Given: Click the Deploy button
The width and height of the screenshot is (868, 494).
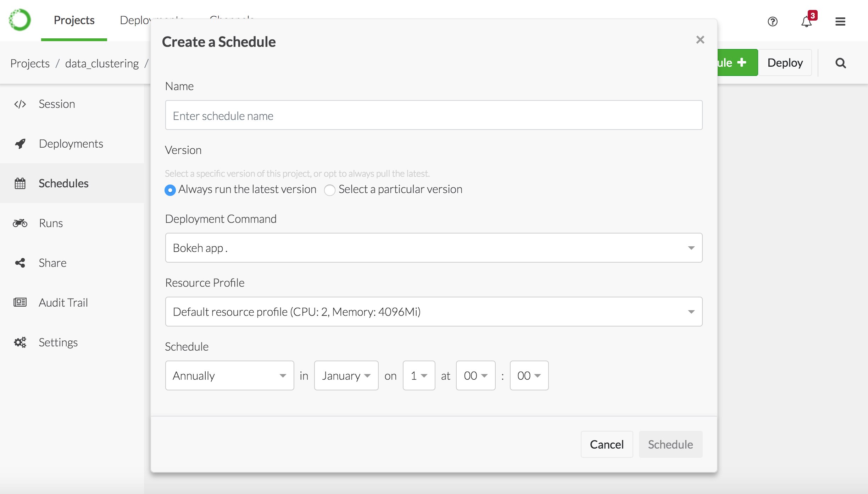Looking at the screenshot, I should click(785, 63).
